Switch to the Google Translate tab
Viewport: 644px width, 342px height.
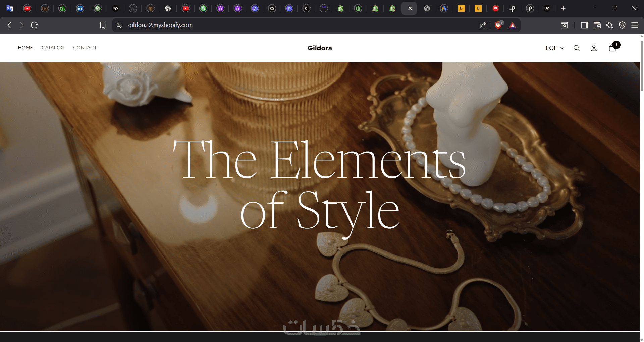click(x=10, y=8)
